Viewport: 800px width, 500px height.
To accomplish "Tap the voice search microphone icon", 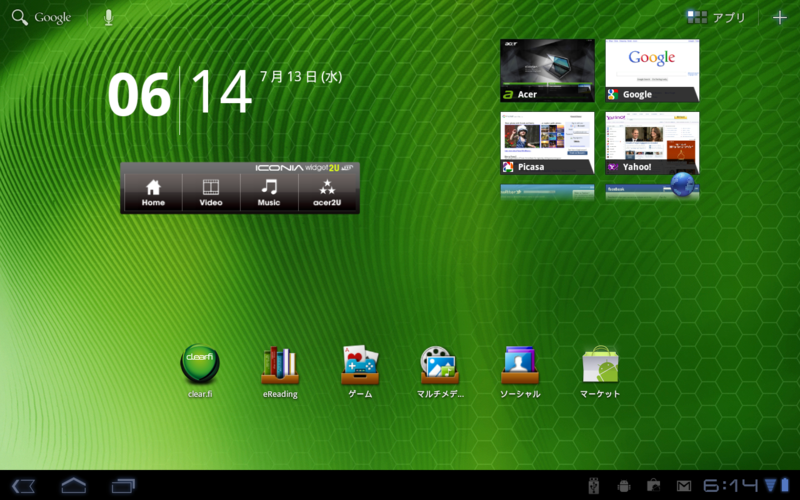I will click(108, 17).
